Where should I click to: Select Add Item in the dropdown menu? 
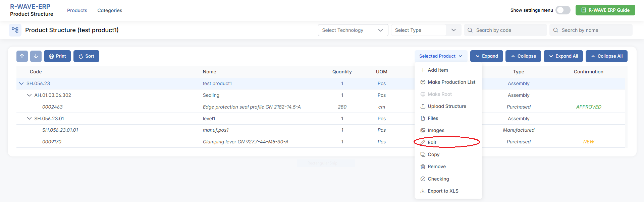[438, 70]
